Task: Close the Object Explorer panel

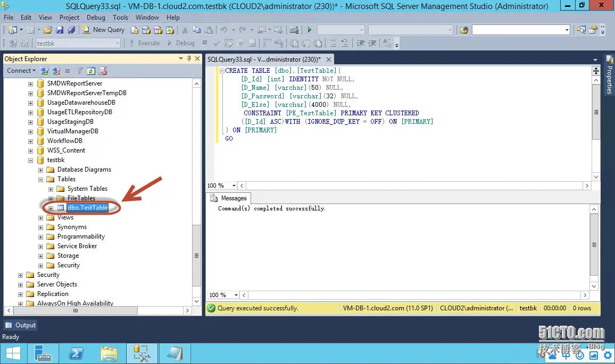Action: click(197, 59)
